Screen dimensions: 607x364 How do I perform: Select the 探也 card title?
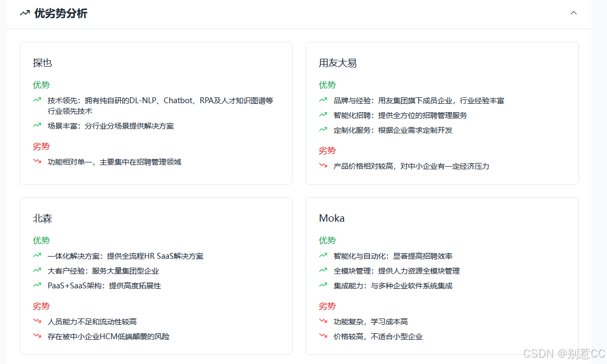[x=42, y=62]
